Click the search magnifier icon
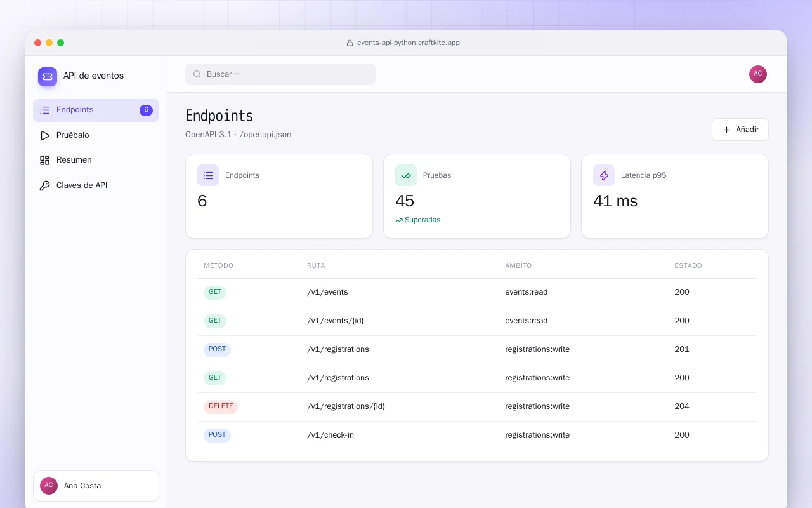812x508 pixels. tap(197, 74)
